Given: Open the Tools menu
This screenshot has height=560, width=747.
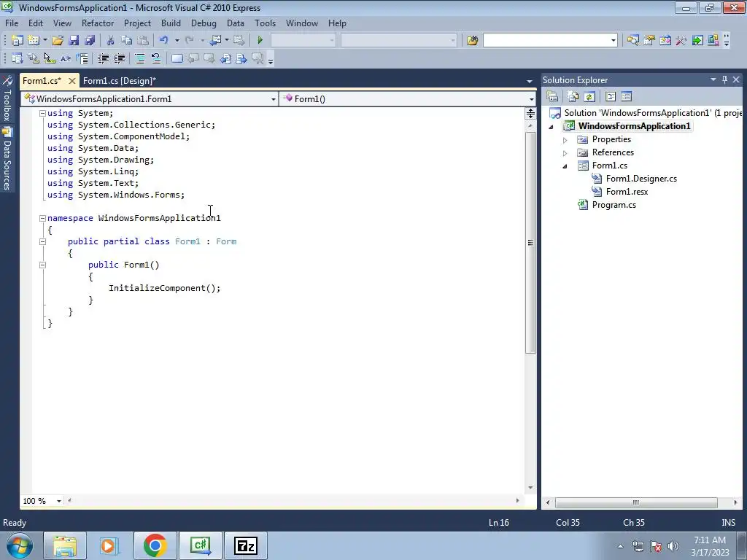Looking at the screenshot, I should (265, 23).
